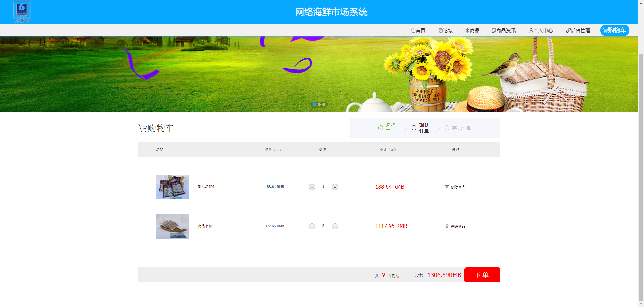This screenshot has height=307, width=644.
Task: Remove 商品名称4 via 移除商品 link
Action: click(x=455, y=187)
